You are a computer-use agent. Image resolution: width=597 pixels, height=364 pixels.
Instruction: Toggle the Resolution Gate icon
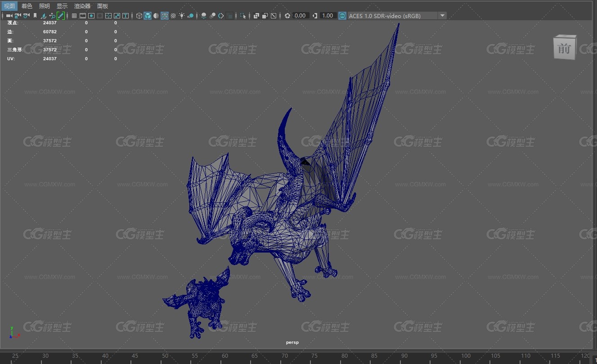click(x=91, y=16)
